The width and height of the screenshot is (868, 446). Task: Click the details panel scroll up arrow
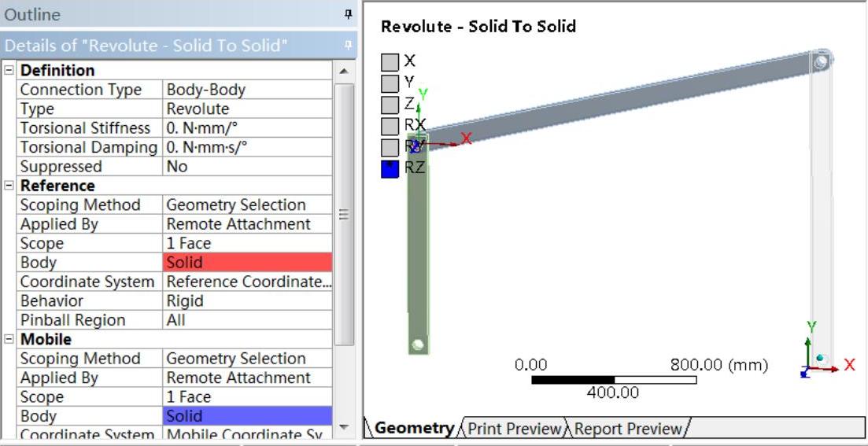coord(344,72)
